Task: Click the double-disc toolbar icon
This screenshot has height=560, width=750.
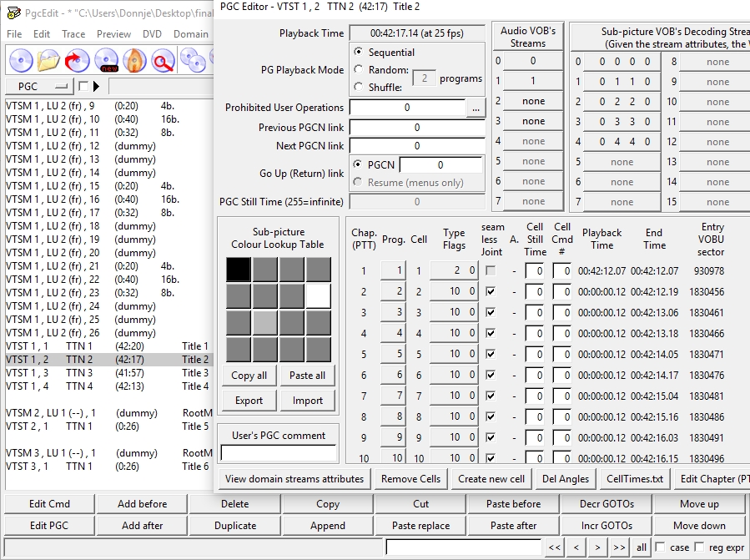Action: 194,61
